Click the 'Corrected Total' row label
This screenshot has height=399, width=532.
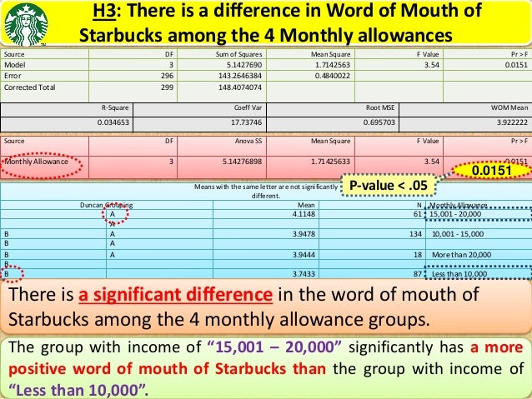point(29,87)
